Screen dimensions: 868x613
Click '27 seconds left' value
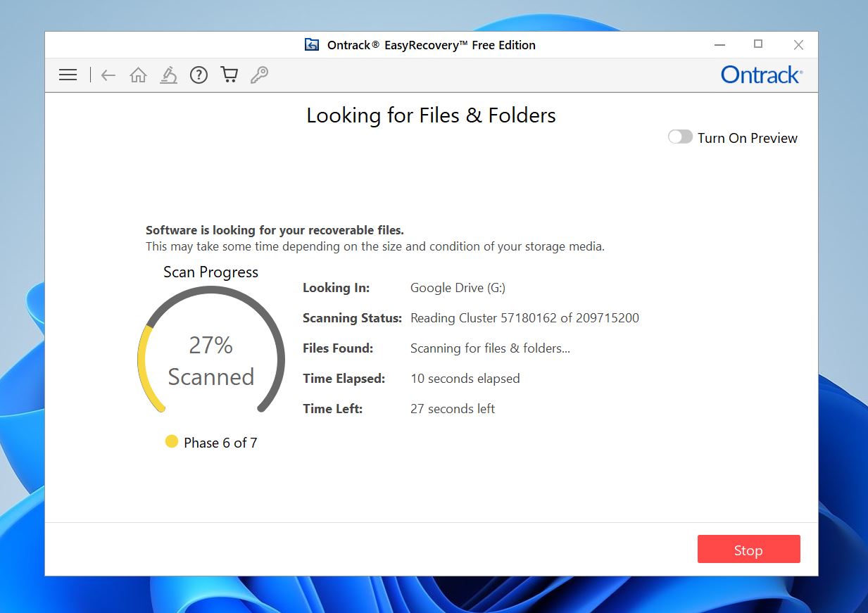(x=453, y=408)
